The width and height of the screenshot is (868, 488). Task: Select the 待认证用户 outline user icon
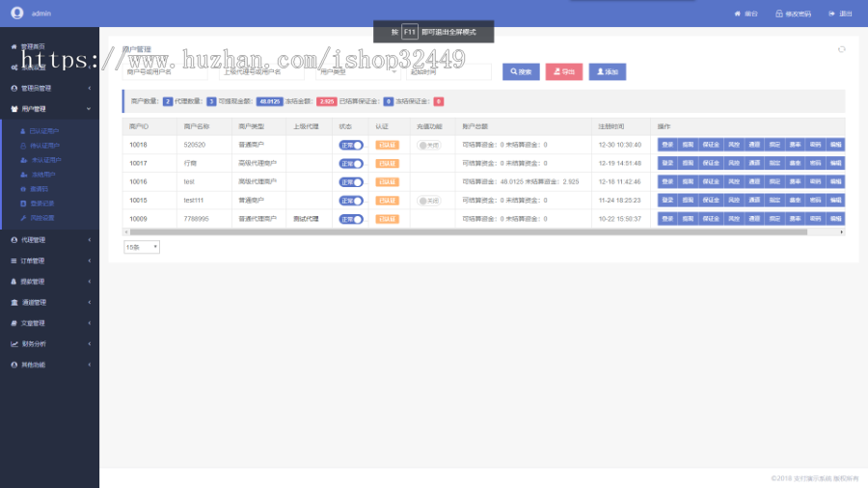[x=23, y=146]
